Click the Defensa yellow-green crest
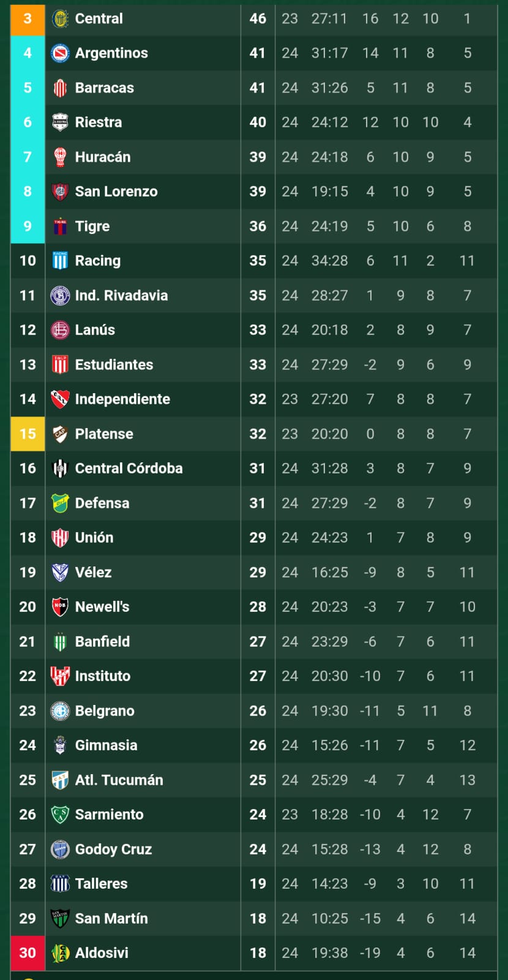Screen dimensions: 508x980 click(x=60, y=503)
